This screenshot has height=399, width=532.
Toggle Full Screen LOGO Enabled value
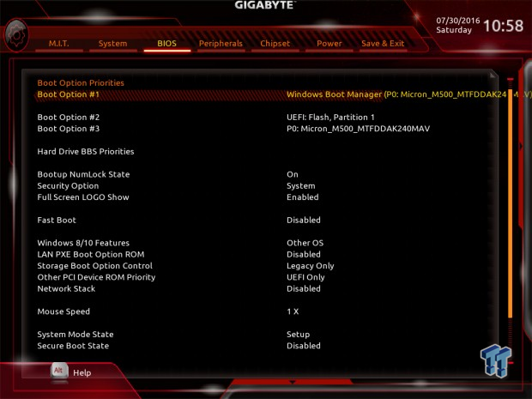[x=302, y=197]
